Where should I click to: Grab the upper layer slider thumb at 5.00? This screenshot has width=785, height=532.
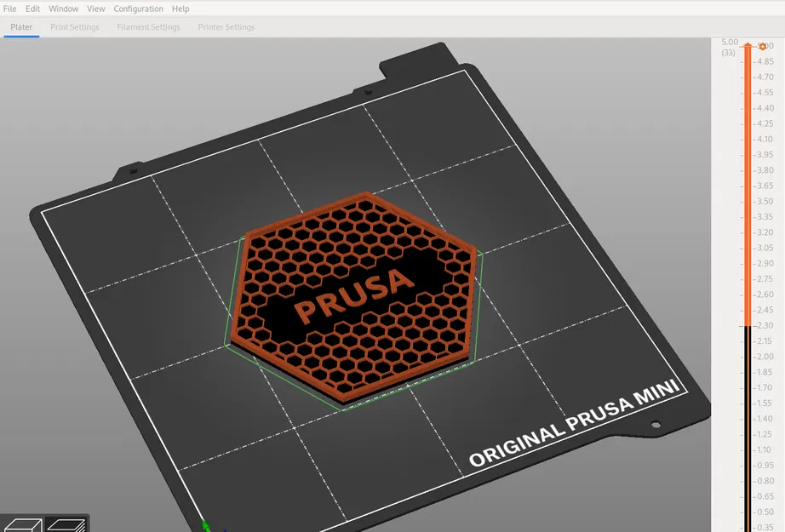748,46
